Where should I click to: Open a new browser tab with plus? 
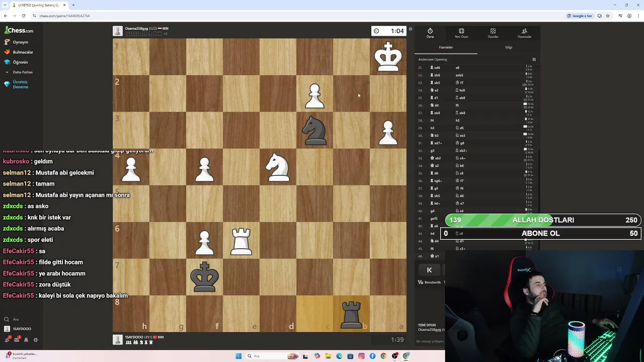click(73, 5)
